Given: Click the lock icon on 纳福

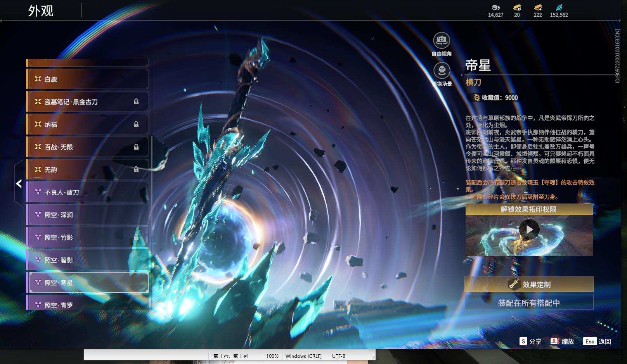Looking at the screenshot, I should point(136,124).
